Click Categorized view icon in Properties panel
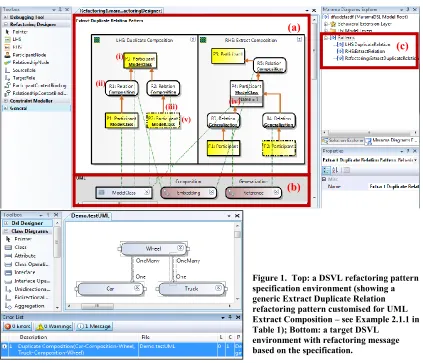 coord(326,170)
